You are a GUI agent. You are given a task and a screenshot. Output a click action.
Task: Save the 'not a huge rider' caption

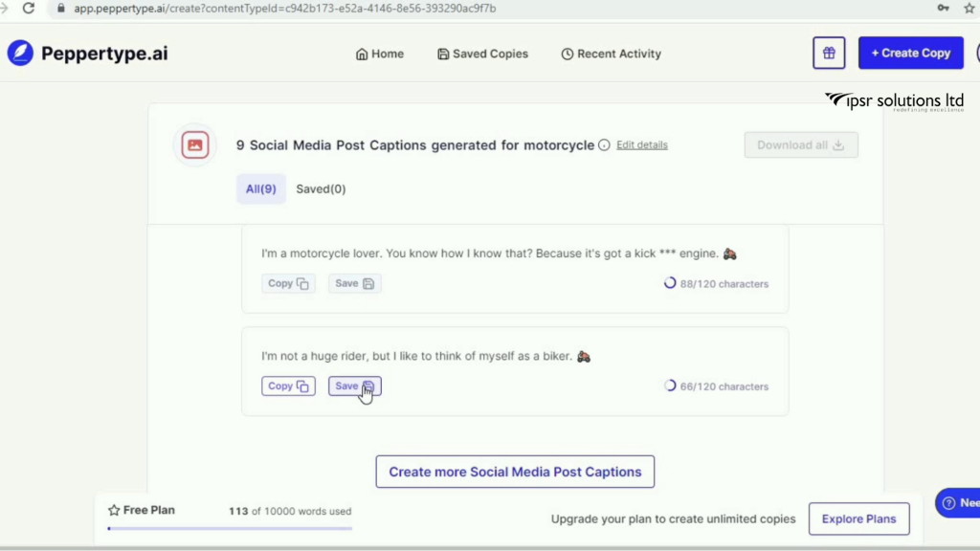pos(354,386)
